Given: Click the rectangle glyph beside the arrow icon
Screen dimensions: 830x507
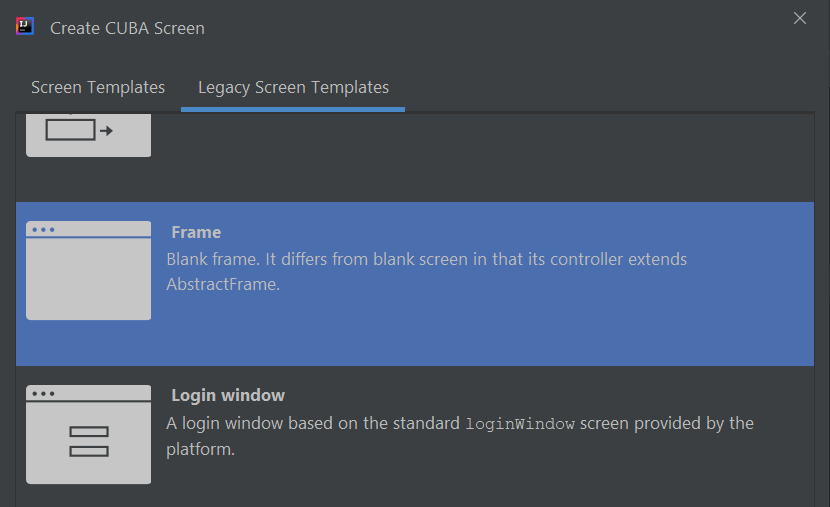Looking at the screenshot, I should pos(70,130).
